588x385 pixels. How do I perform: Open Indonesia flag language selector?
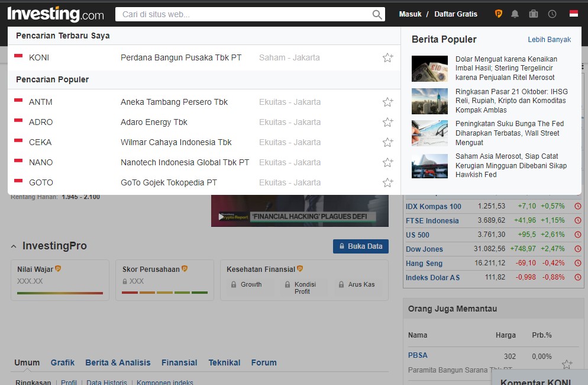[x=574, y=14]
